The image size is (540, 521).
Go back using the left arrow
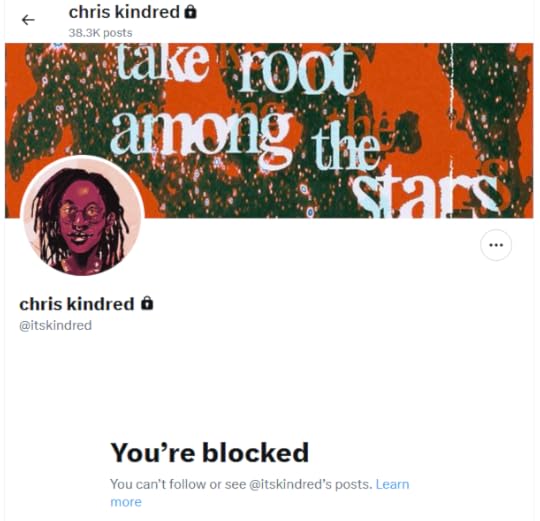tap(28, 20)
